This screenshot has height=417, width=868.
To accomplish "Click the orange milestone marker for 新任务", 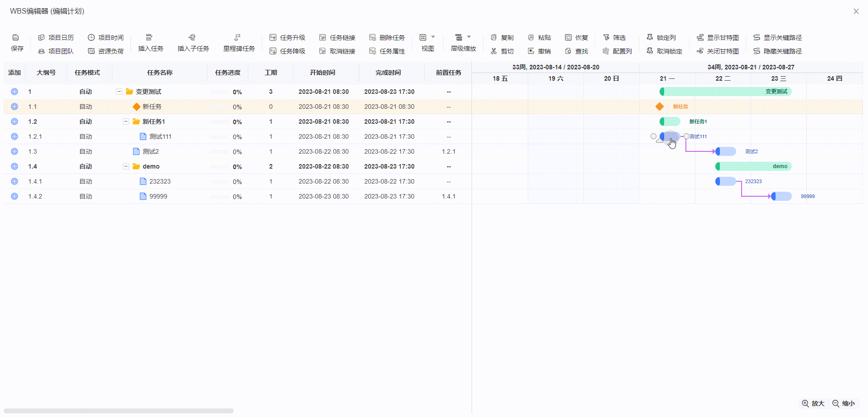I will 660,107.
